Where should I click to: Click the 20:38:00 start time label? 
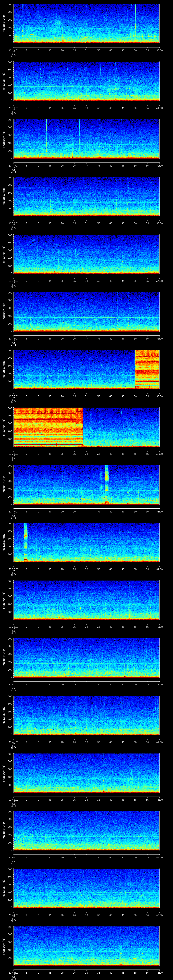(13, 569)
